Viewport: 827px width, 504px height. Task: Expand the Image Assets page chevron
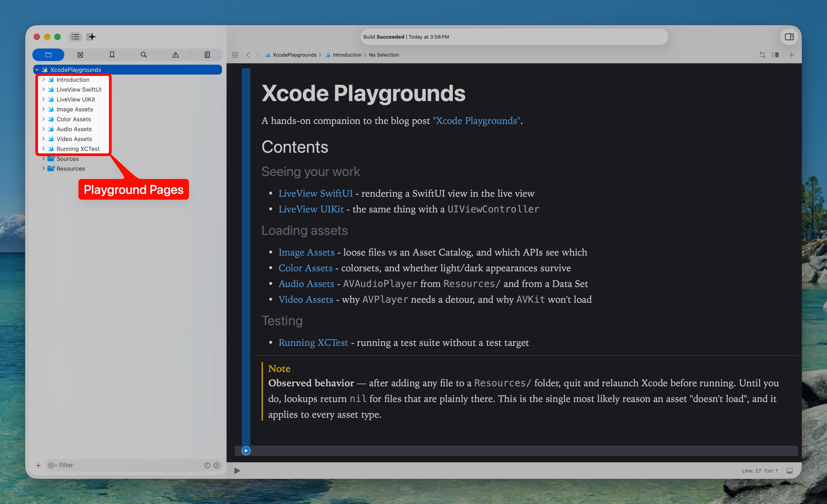click(43, 109)
